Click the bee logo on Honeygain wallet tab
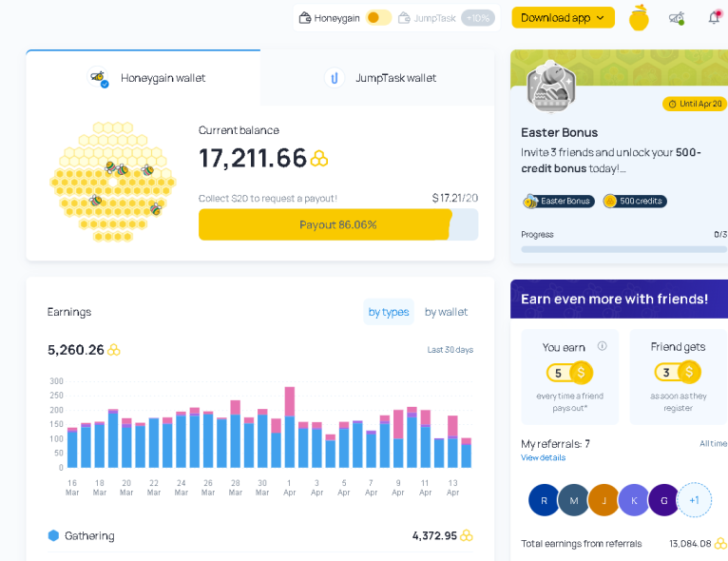 click(98, 77)
